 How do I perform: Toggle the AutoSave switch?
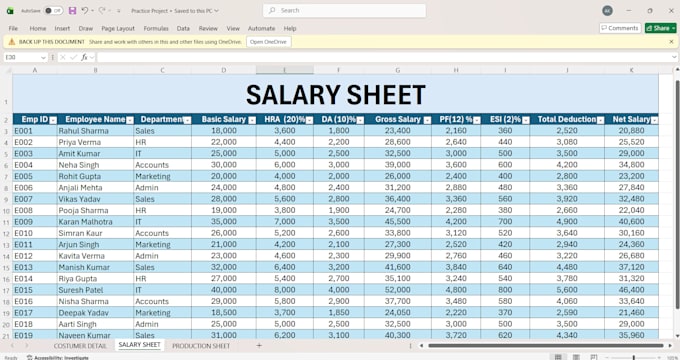coord(54,10)
